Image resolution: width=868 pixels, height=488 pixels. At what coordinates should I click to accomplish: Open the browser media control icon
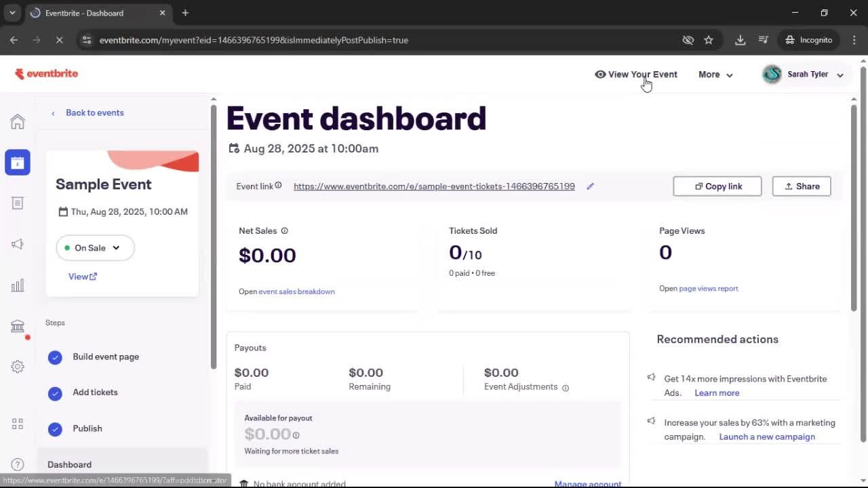[x=764, y=40]
